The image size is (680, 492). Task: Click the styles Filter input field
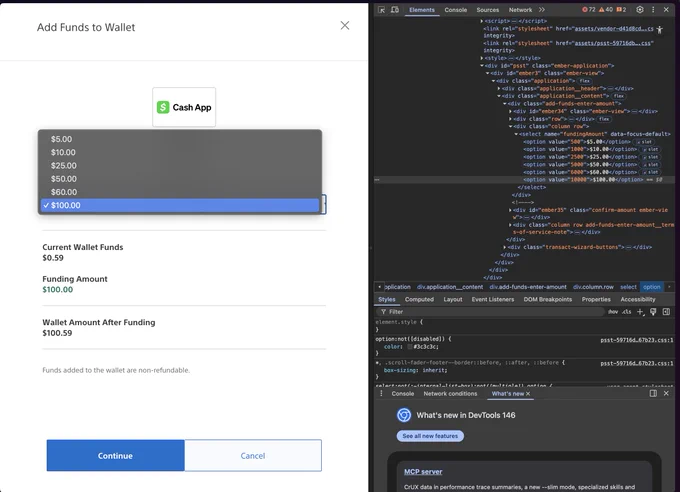coord(492,312)
